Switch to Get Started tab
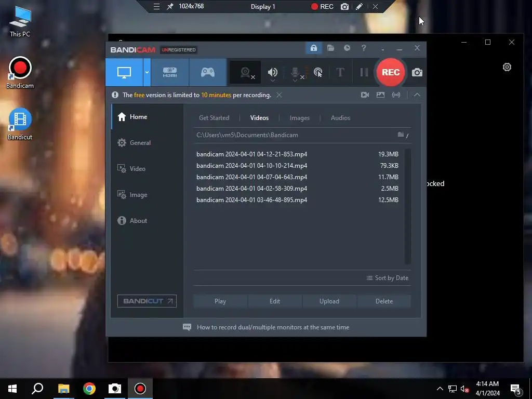The height and width of the screenshot is (399, 532). (214, 118)
